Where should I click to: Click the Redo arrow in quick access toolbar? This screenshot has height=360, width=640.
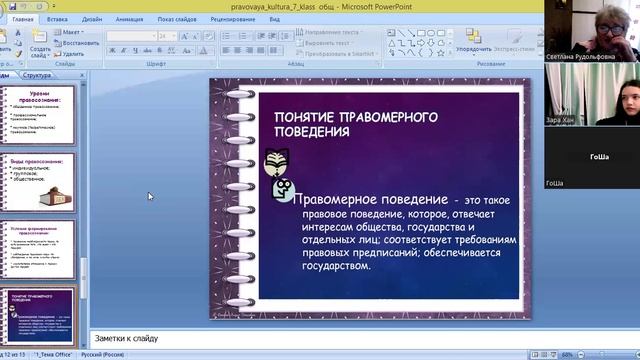(39, 7)
